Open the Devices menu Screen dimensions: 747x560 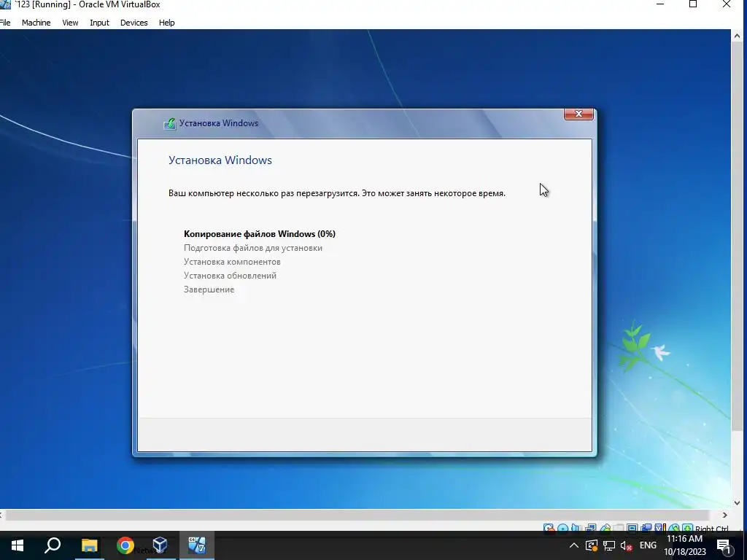point(134,23)
